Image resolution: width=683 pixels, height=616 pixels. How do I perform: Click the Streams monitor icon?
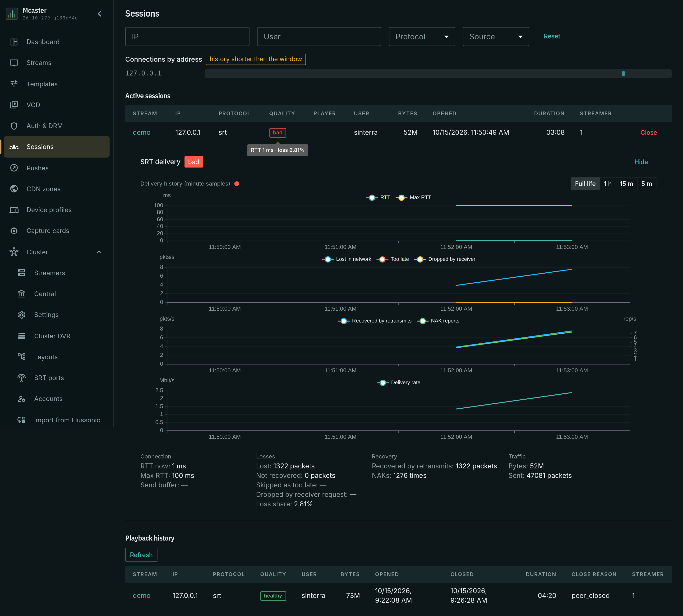(x=14, y=63)
